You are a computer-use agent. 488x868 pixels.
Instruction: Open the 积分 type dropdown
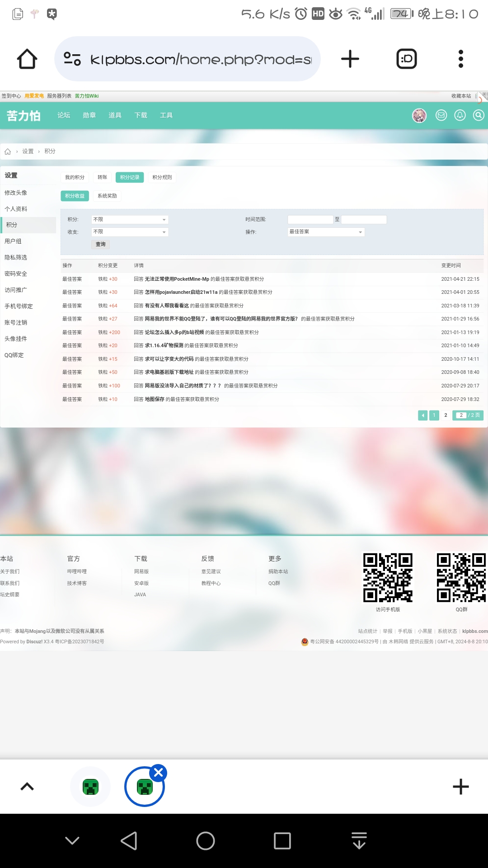point(130,220)
